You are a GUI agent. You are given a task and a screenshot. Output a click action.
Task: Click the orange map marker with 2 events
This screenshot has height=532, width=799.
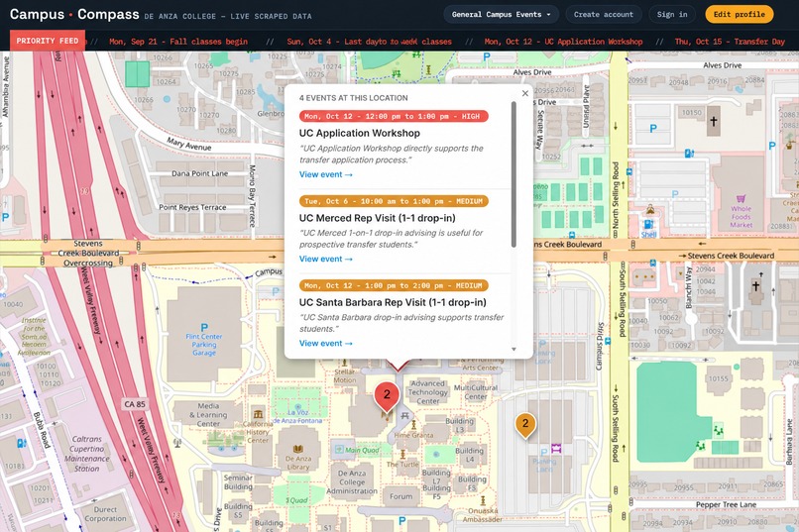click(x=525, y=425)
